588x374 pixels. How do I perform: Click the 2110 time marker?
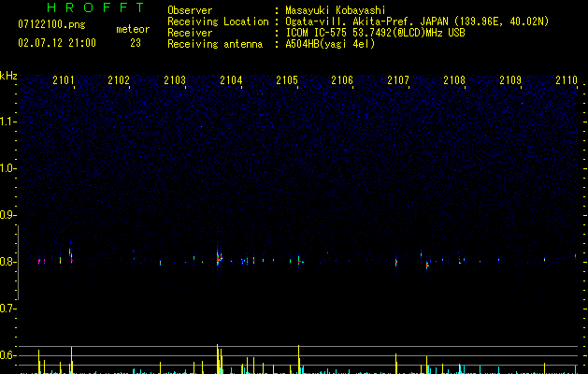(566, 80)
